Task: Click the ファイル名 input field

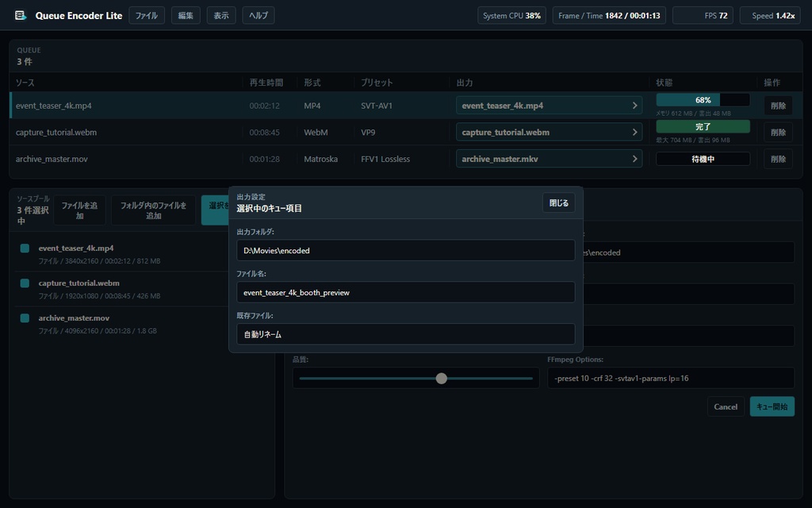Action: 405,292
